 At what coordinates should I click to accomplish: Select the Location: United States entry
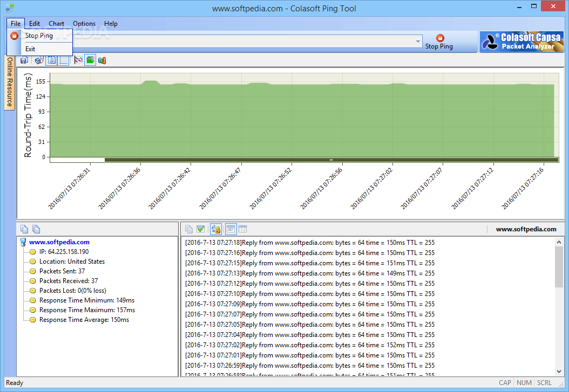click(x=72, y=262)
